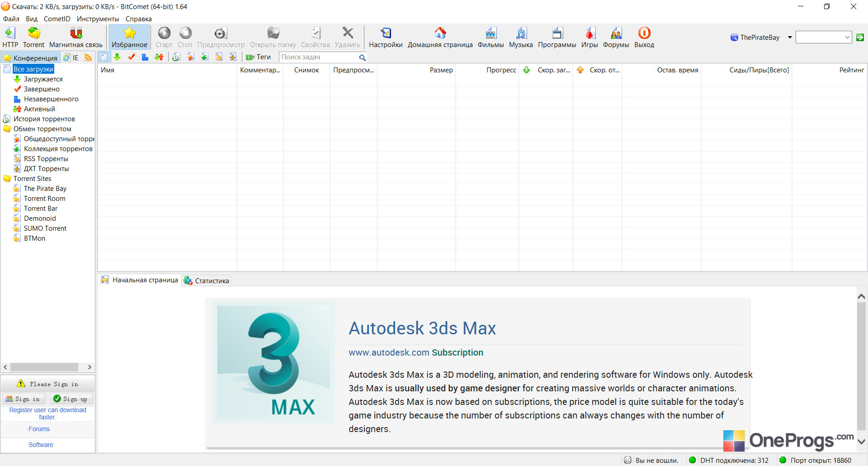Filter unfinished tasks blue icon
The width and height of the screenshot is (868, 466).
point(145,57)
